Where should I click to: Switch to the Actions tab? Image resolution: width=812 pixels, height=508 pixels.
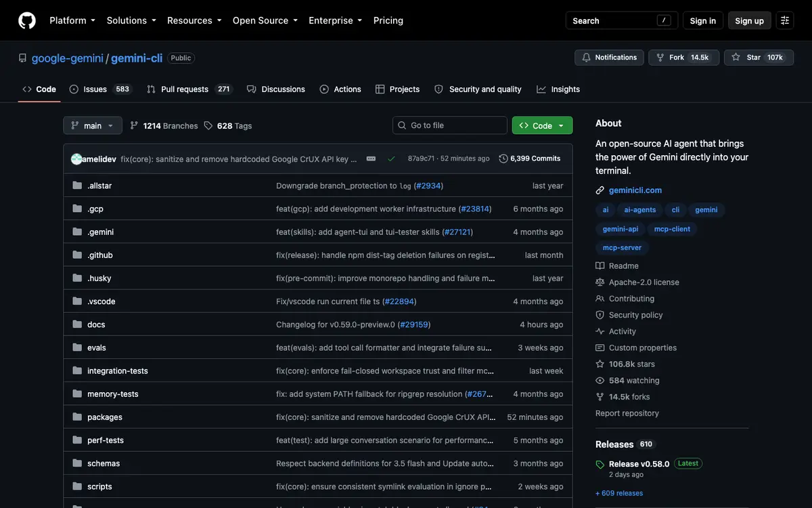pos(340,89)
